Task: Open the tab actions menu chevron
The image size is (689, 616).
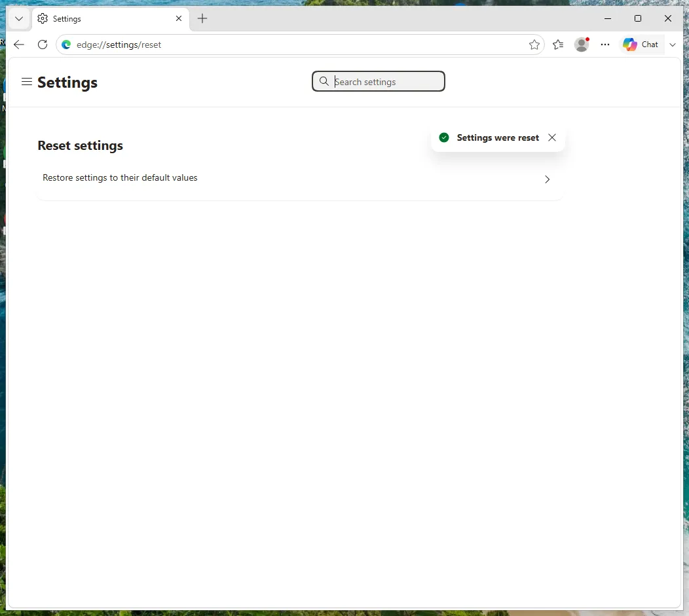Action: pyautogui.click(x=19, y=18)
